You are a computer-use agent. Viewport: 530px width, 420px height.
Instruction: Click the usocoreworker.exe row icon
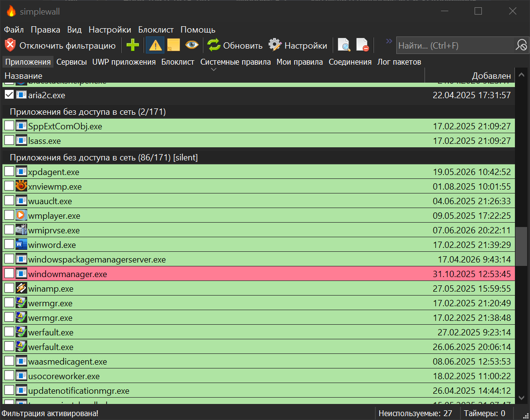point(21,376)
